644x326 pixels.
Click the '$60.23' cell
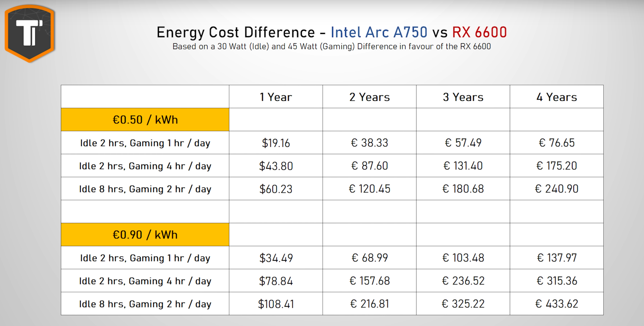pyautogui.click(x=276, y=189)
